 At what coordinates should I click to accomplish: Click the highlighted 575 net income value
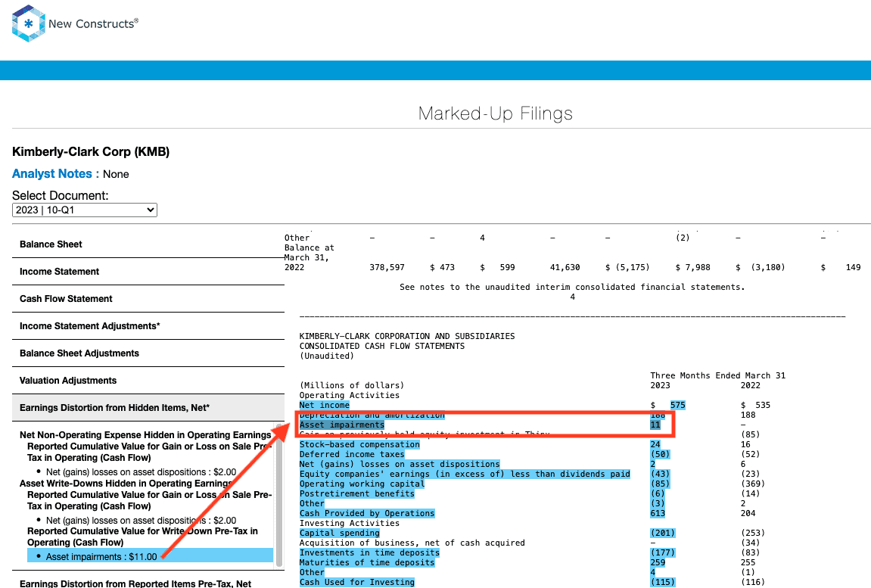tap(678, 406)
